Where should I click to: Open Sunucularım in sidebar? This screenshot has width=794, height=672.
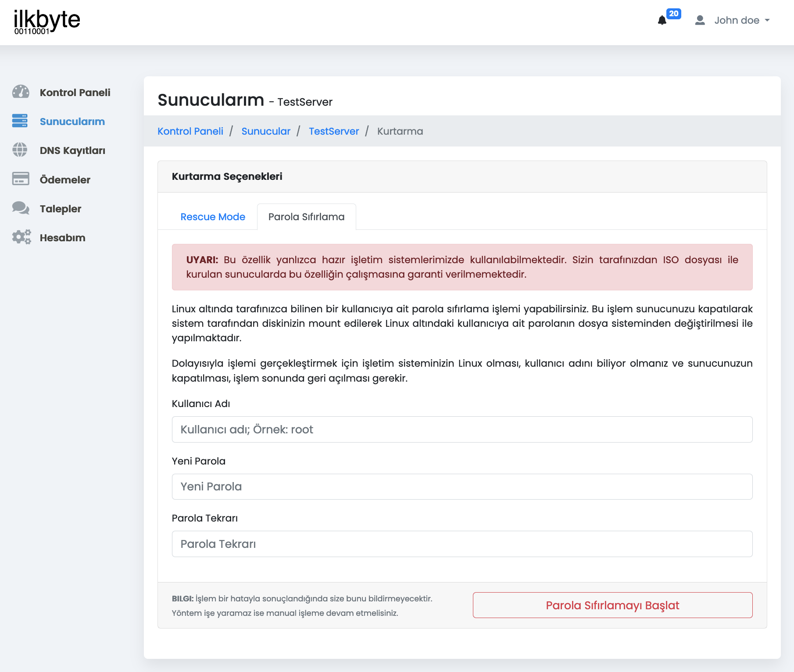click(x=72, y=122)
